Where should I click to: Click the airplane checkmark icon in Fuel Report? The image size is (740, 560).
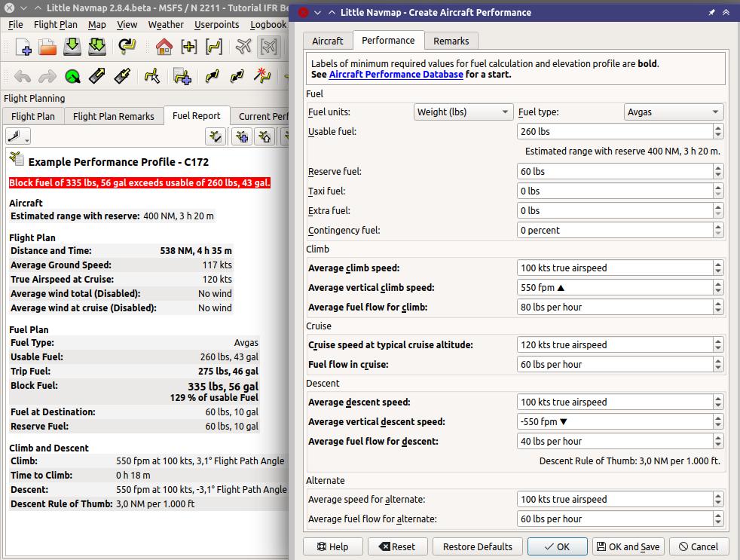pyautogui.click(x=216, y=136)
